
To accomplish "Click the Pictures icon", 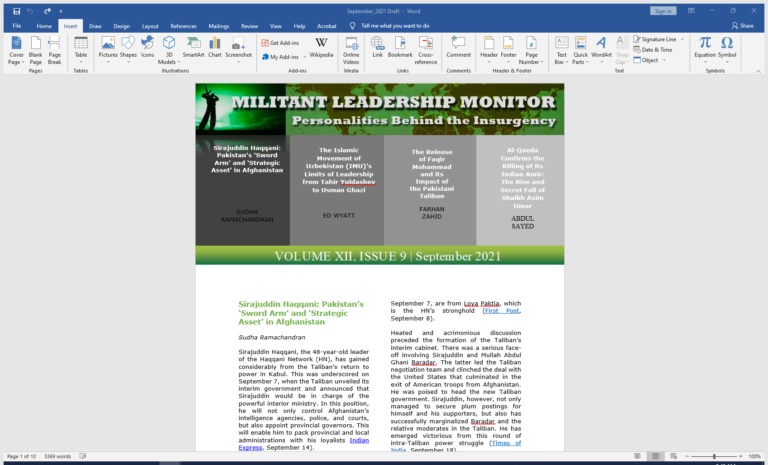I will (x=108, y=43).
